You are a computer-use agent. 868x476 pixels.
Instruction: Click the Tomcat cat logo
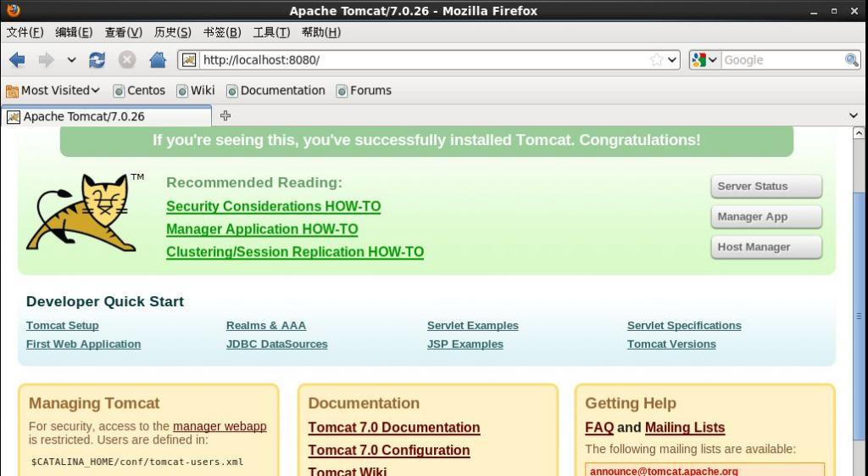[82, 213]
